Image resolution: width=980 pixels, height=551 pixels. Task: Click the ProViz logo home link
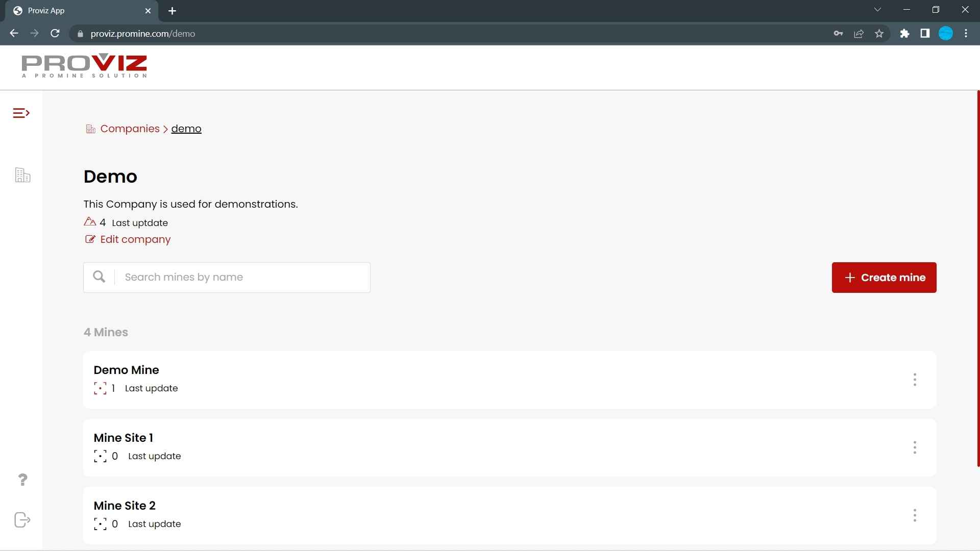pyautogui.click(x=84, y=67)
